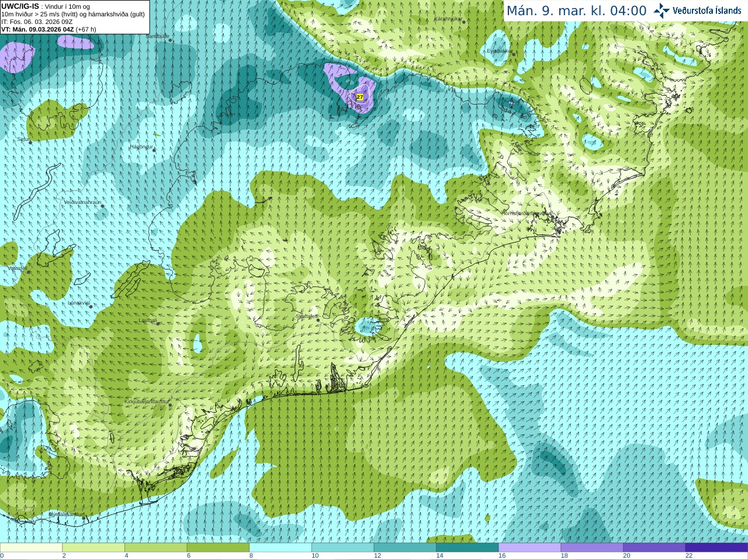Select the 14–16 m/s dark teal swatch
Image resolution: width=748 pixels, height=560 pixels.
pos(467,548)
